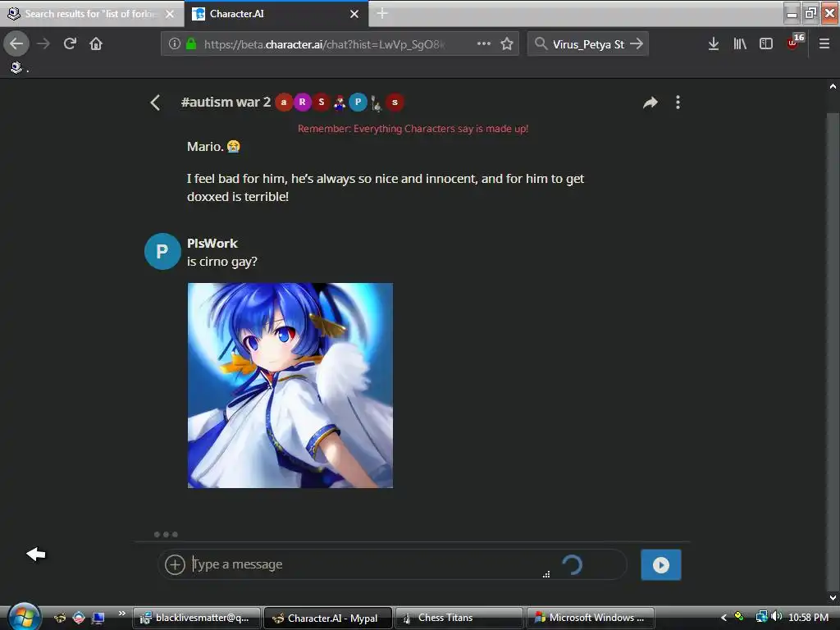Click the large PlsWork 'P' avatar beside message
840x630 pixels.
(162, 251)
